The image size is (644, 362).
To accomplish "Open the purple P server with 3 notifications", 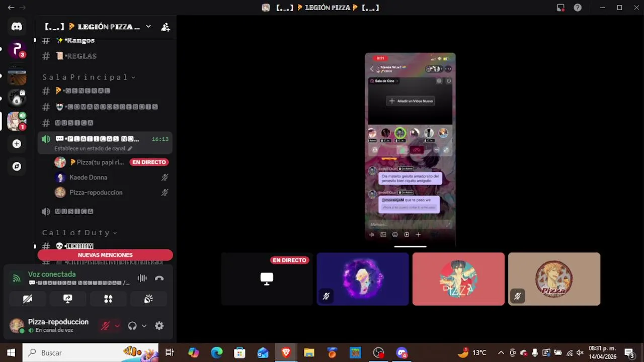I will [17, 50].
